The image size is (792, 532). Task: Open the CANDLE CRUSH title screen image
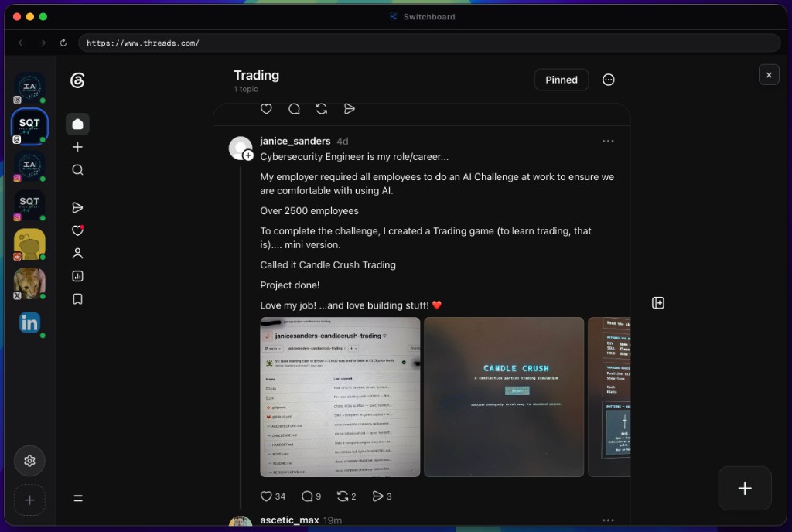(x=504, y=397)
